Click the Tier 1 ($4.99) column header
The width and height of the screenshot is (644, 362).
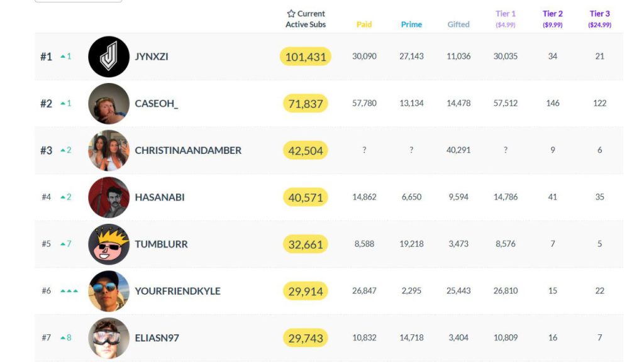[506, 18]
